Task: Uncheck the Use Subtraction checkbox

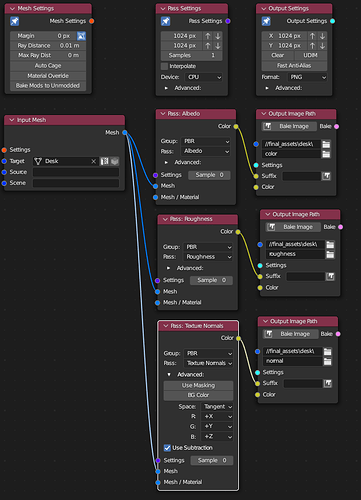Action: tap(167, 448)
